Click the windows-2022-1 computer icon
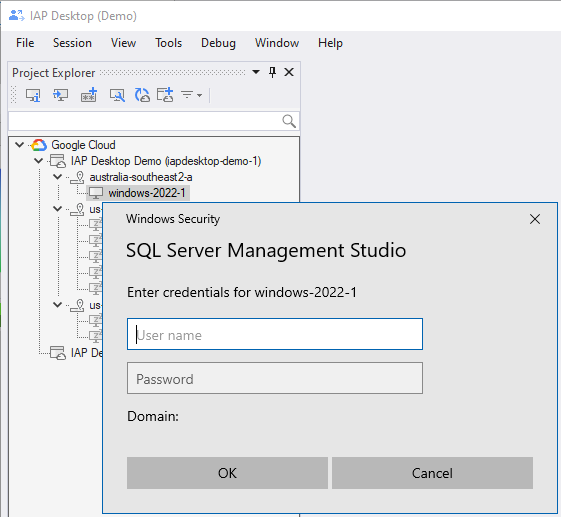561x517 pixels. pyautogui.click(x=96, y=193)
